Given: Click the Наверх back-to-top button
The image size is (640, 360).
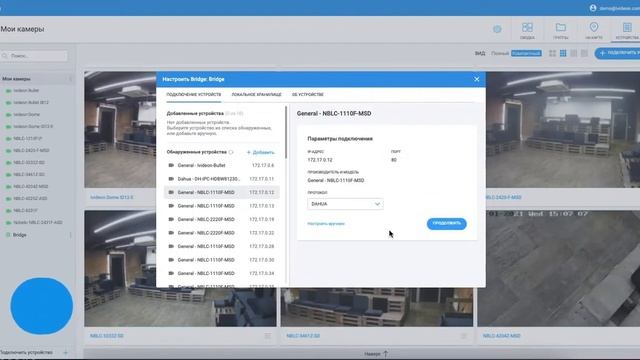Looking at the screenshot, I should point(376,354).
